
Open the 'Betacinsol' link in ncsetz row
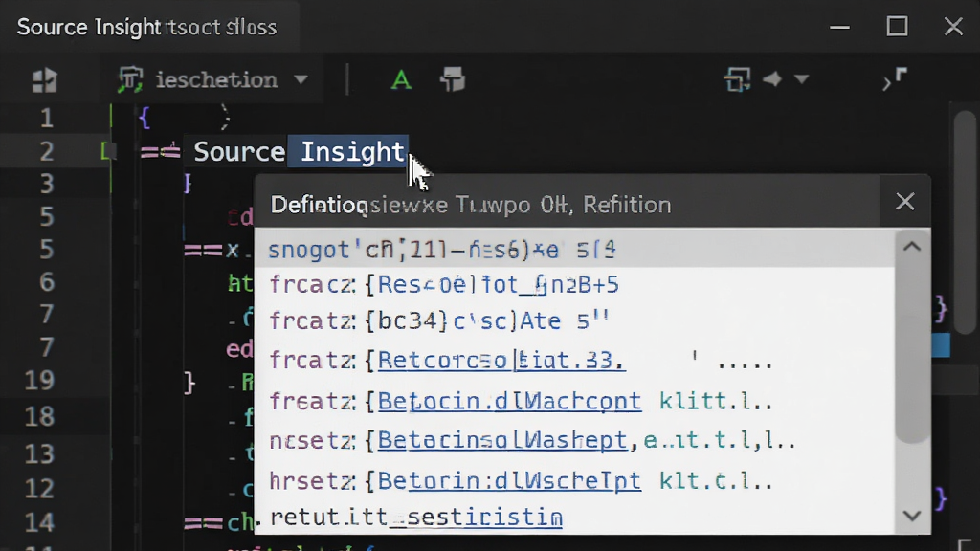click(x=501, y=440)
